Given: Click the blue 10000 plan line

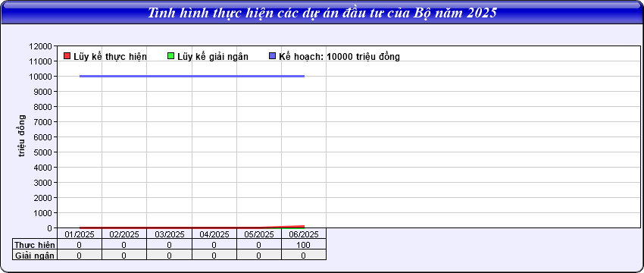Looking at the screenshot, I should [x=192, y=76].
